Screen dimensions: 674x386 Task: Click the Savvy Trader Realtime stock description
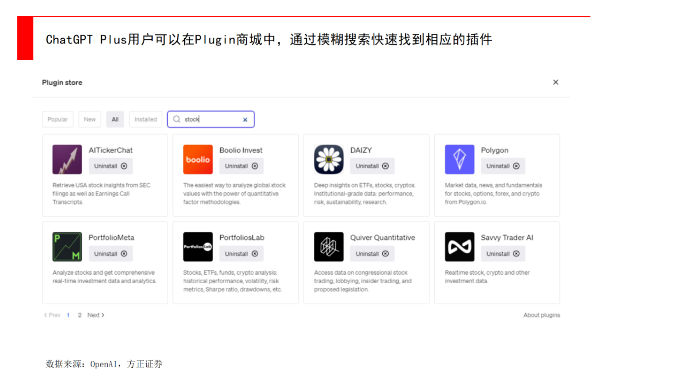(x=487, y=276)
